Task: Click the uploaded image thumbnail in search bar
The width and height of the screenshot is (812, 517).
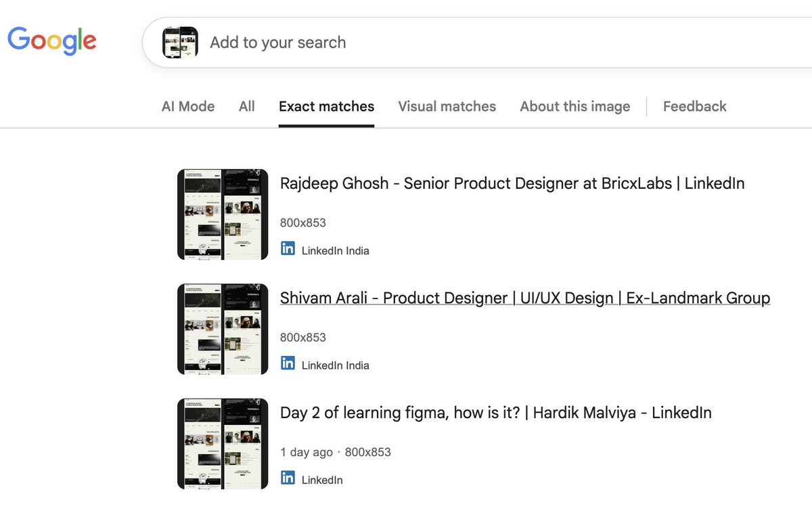Action: point(180,42)
